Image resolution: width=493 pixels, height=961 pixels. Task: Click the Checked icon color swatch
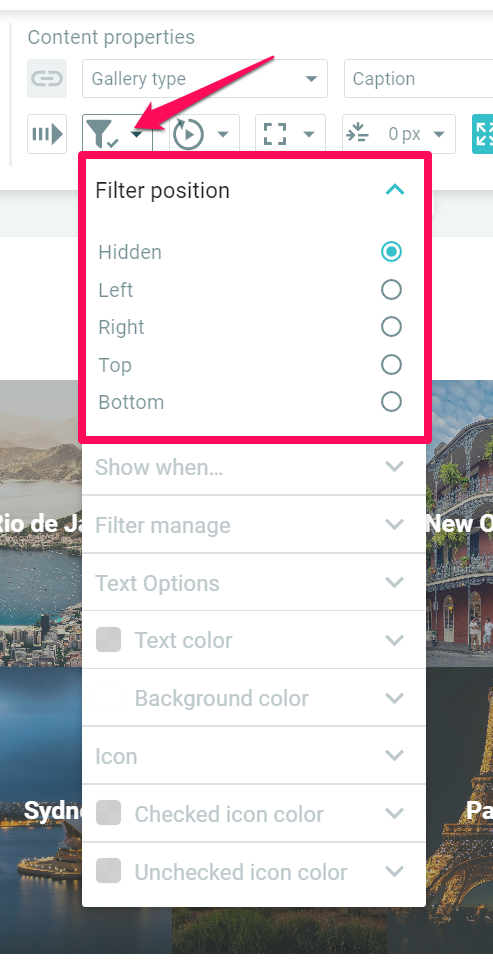(109, 813)
